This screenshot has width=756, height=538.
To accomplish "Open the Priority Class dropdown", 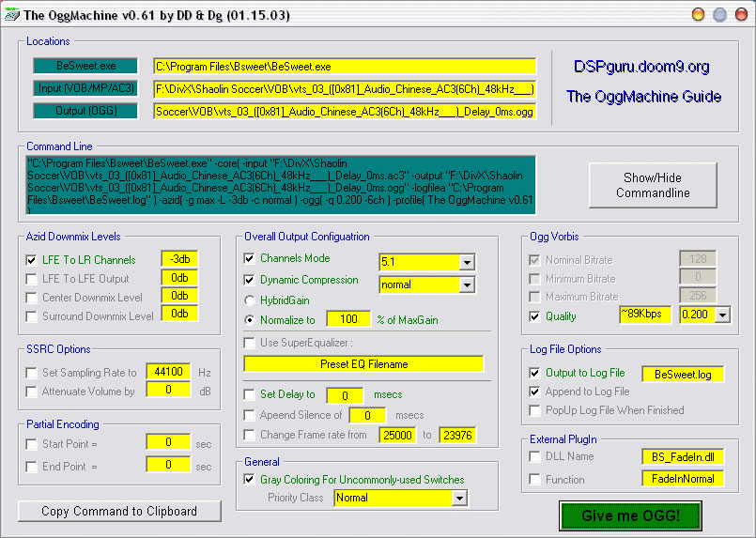I will point(459,498).
